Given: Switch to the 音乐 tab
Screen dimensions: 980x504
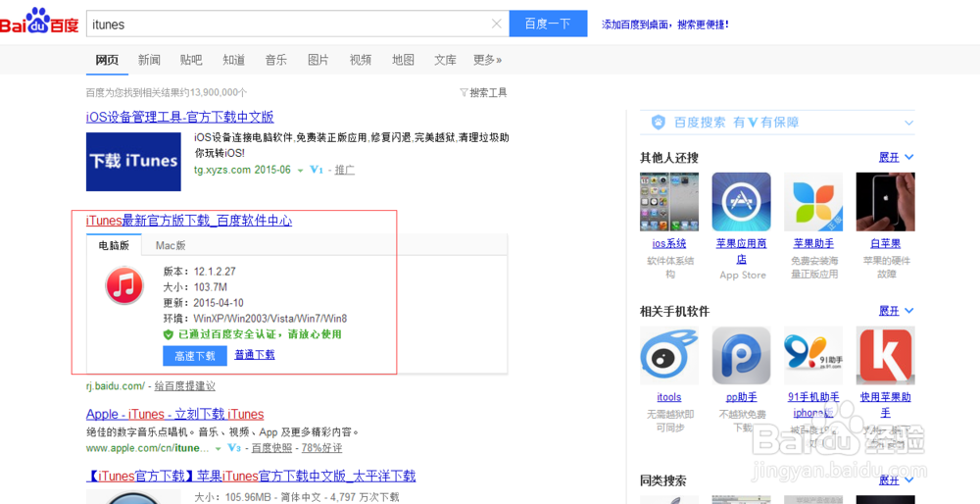Looking at the screenshot, I should (276, 60).
